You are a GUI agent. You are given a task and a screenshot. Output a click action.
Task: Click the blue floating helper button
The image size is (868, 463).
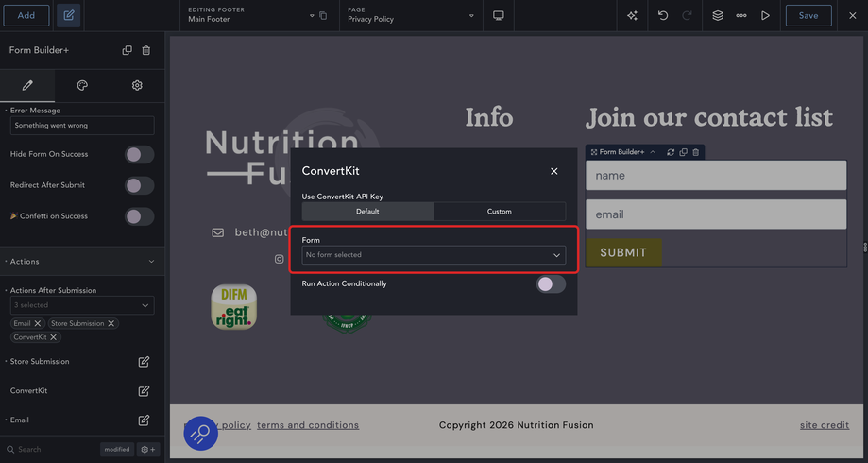[201, 433]
